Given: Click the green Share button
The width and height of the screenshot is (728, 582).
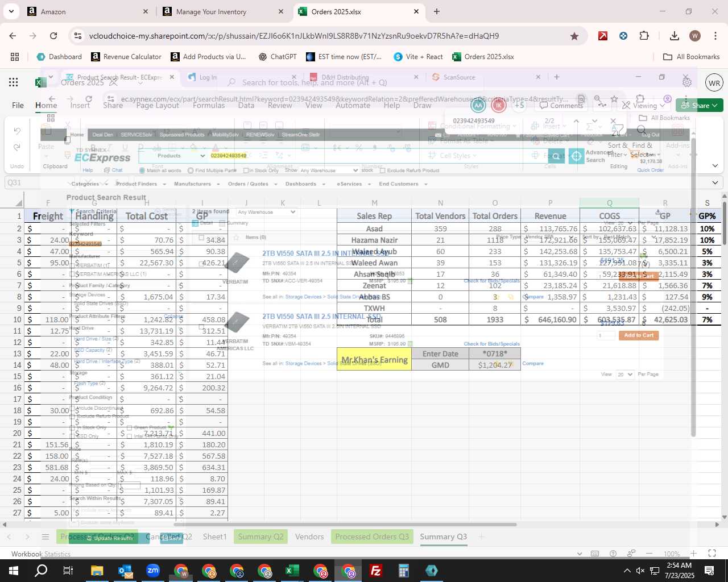Looking at the screenshot, I should pos(700,105).
